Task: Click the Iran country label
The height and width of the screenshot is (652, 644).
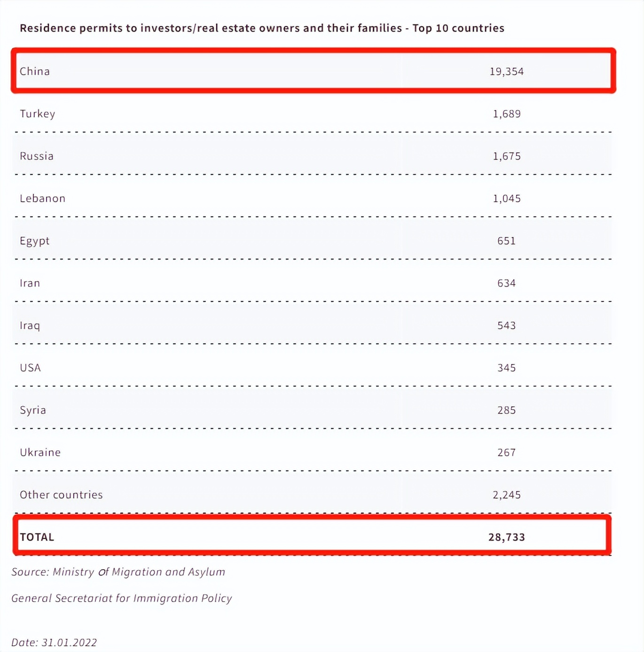Action: (30, 283)
